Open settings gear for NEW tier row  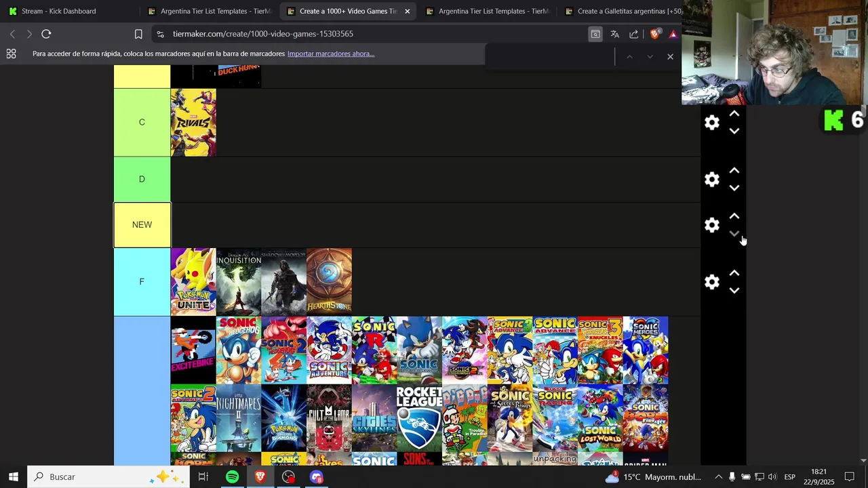(x=711, y=225)
